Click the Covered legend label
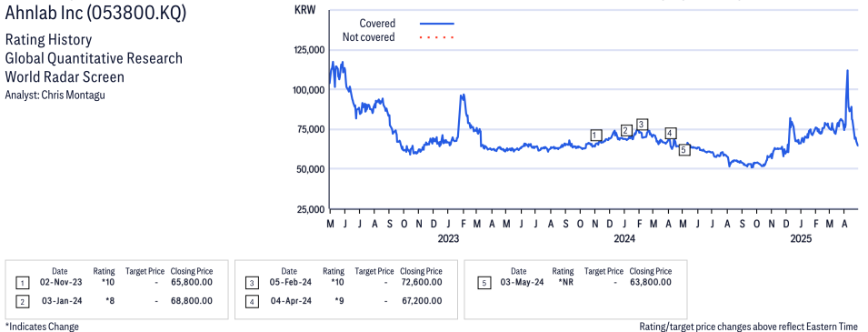The image size is (868, 332). click(377, 24)
